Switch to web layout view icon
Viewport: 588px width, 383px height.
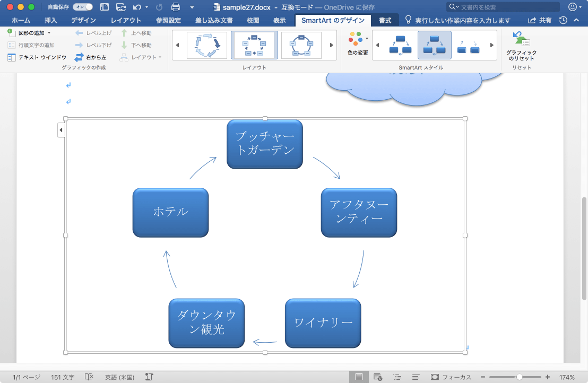pyautogui.click(x=378, y=377)
